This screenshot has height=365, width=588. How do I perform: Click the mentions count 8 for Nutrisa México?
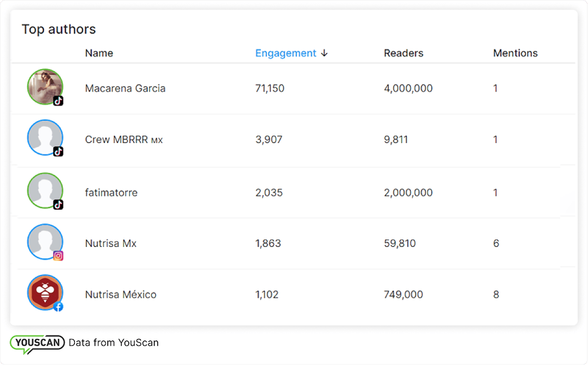(x=496, y=295)
